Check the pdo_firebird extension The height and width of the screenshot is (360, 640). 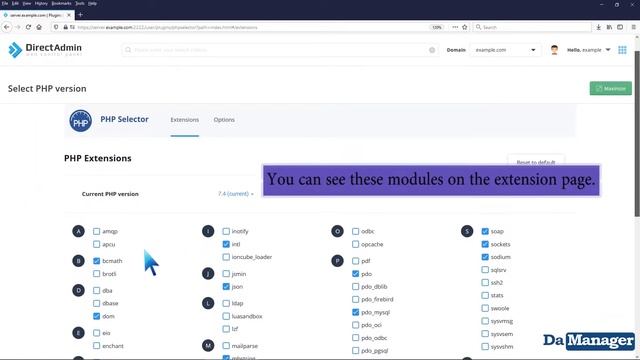[x=356, y=299]
